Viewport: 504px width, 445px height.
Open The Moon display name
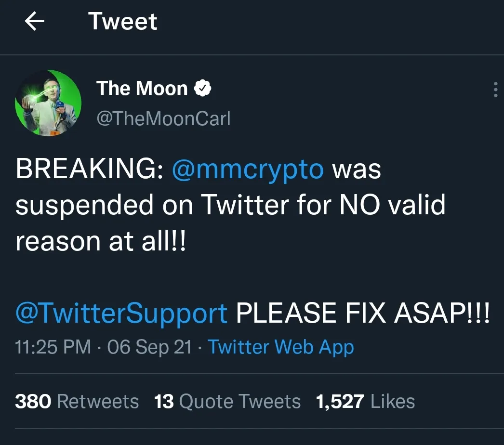click(x=142, y=88)
